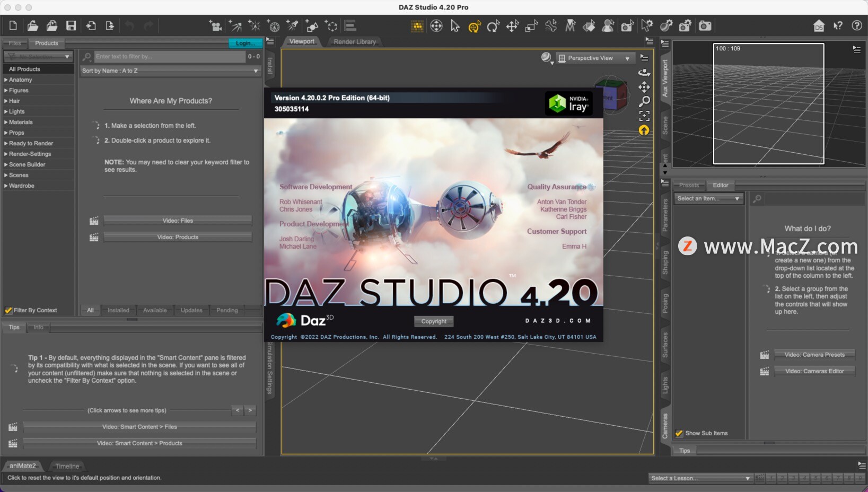Select the Node Selection arrow tool
This screenshot has height=492, width=868.
click(455, 25)
